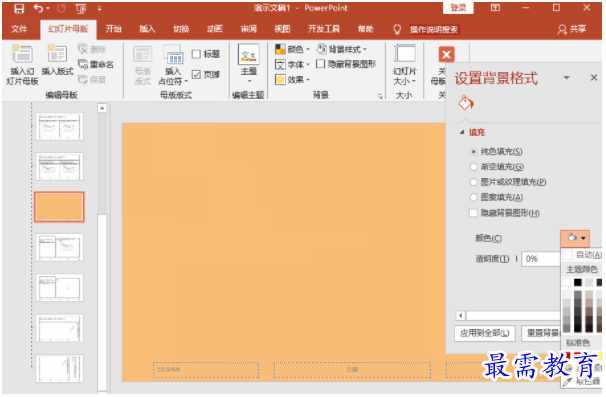Select the orange layout thumbnail
The image size is (606, 397).
point(59,207)
